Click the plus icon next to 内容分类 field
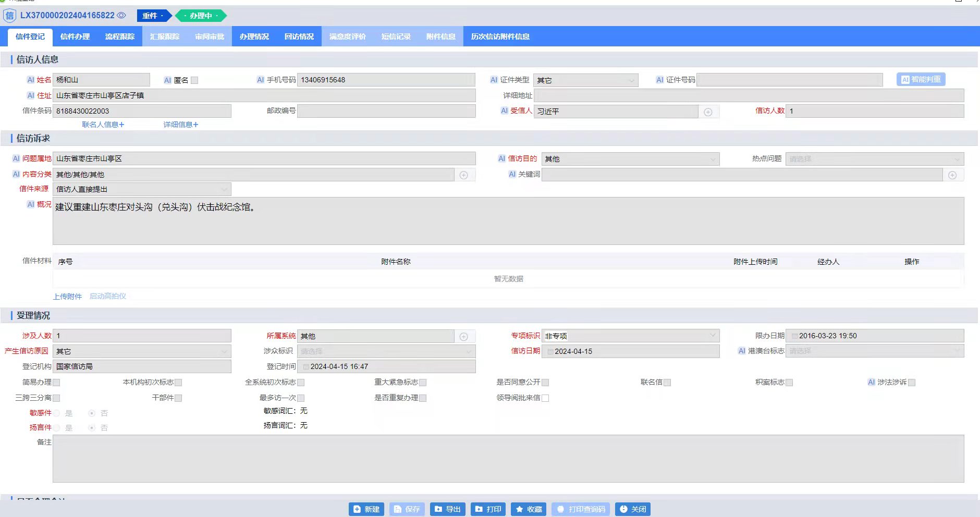This screenshot has height=517, width=980. tap(464, 175)
